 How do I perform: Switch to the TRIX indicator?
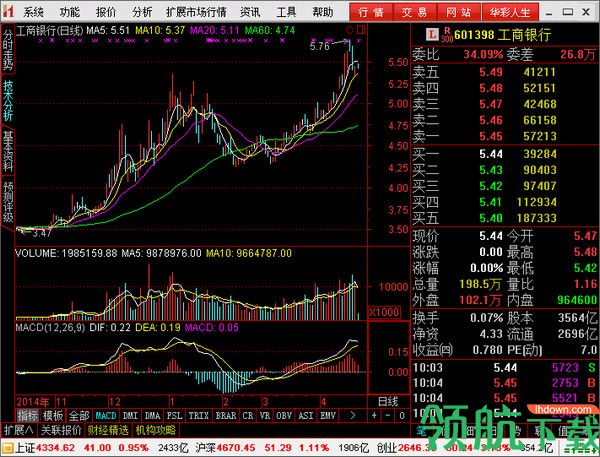199,415
